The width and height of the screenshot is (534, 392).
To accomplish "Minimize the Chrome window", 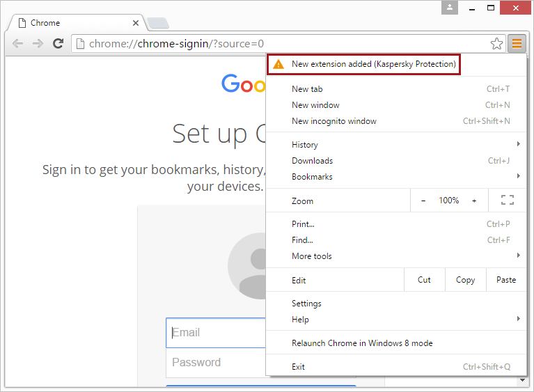I will tap(471, 8).
